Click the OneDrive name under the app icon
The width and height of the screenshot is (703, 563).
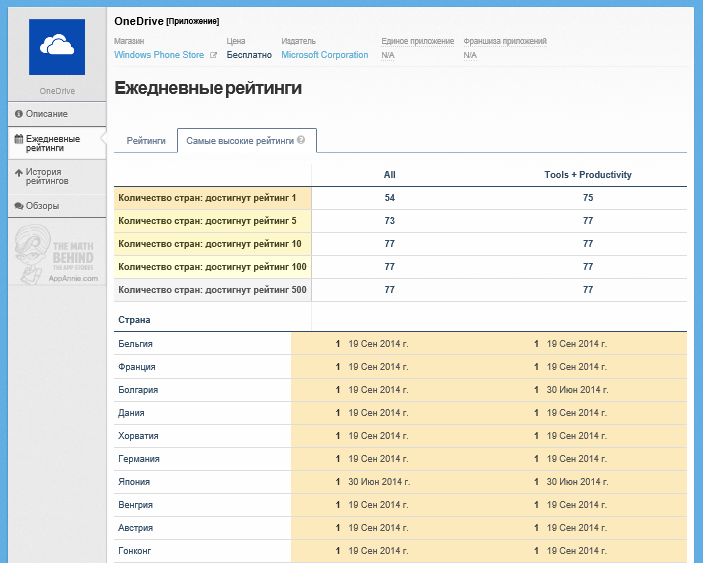[x=57, y=91]
